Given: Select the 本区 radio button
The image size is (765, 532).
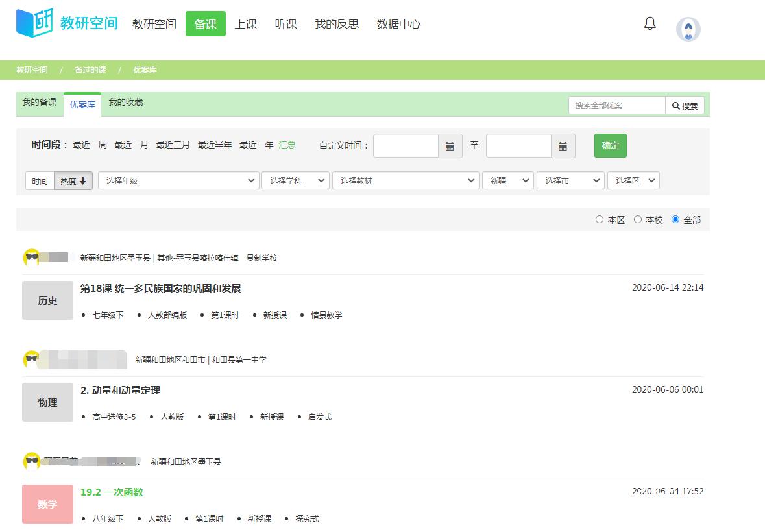Looking at the screenshot, I should click(x=600, y=220).
